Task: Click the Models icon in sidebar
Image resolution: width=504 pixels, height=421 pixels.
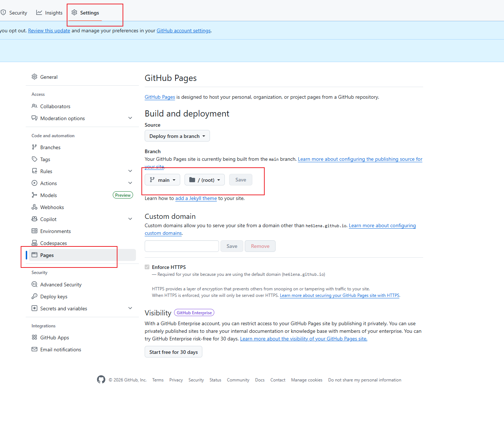Action: coord(34,195)
